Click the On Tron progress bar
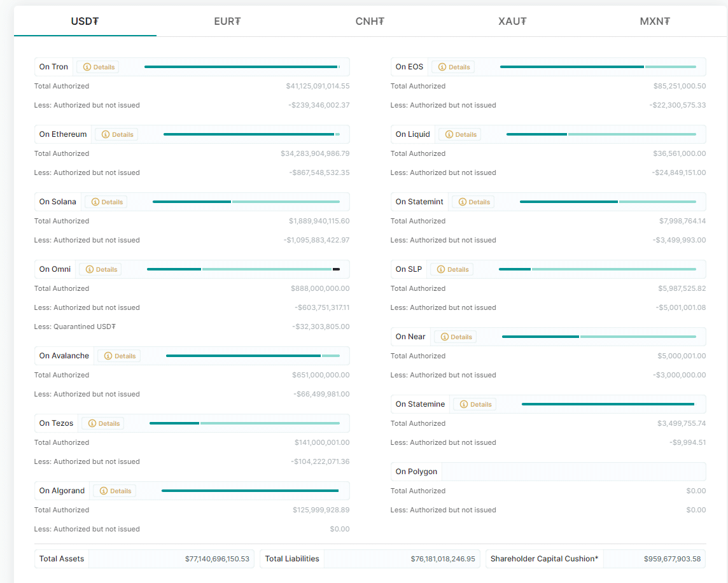This screenshot has width=728, height=583. [x=242, y=67]
